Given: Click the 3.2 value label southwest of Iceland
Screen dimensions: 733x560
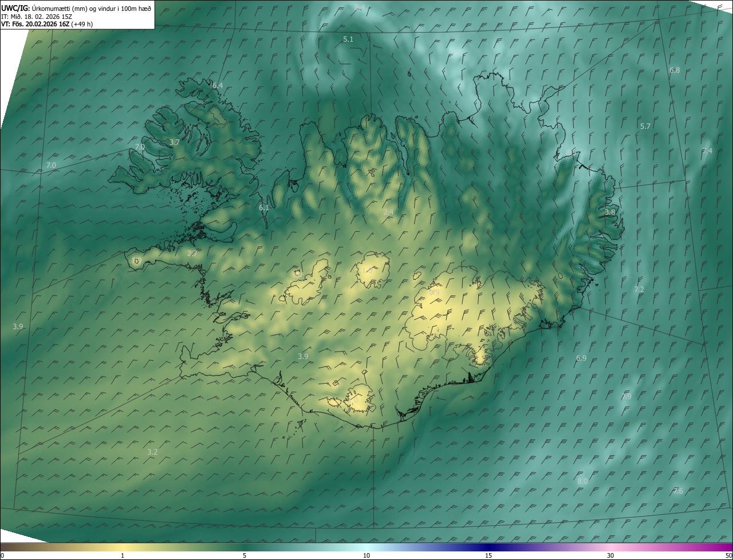Looking at the screenshot, I should pos(152,452).
